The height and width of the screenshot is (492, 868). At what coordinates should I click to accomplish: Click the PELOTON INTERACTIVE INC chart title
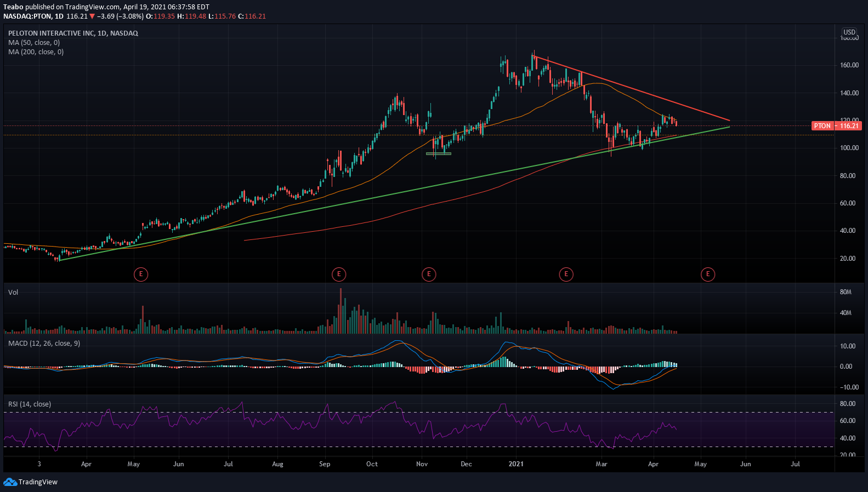[x=73, y=33]
